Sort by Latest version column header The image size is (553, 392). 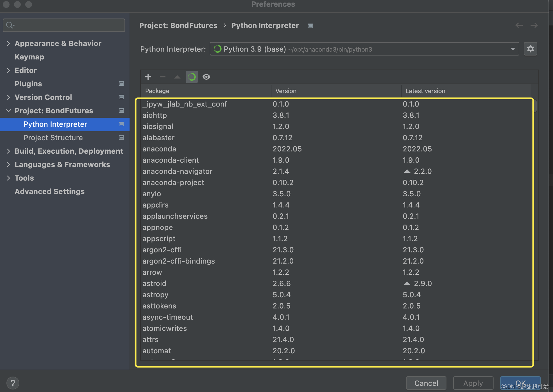pyautogui.click(x=466, y=91)
